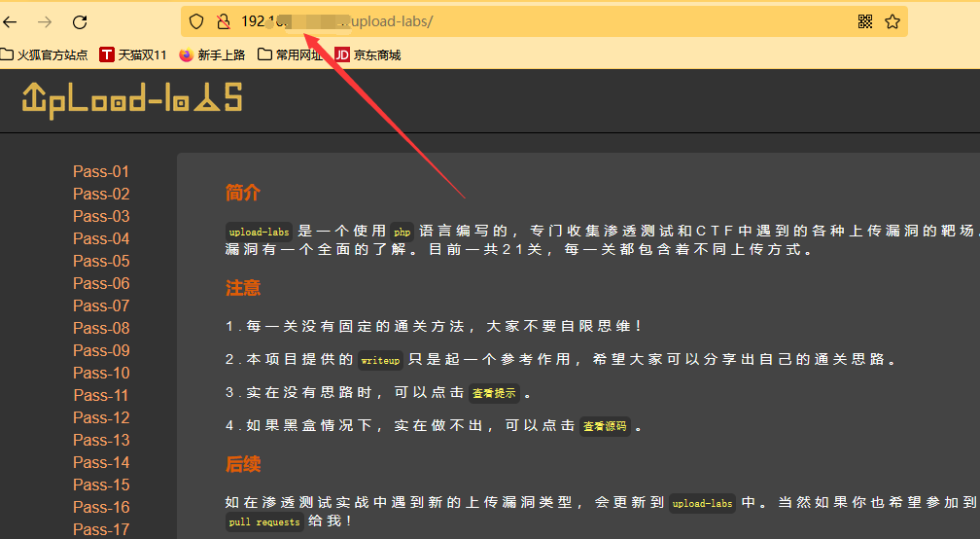
Task: Bookmark this page with the star icon
Action: 892,21
